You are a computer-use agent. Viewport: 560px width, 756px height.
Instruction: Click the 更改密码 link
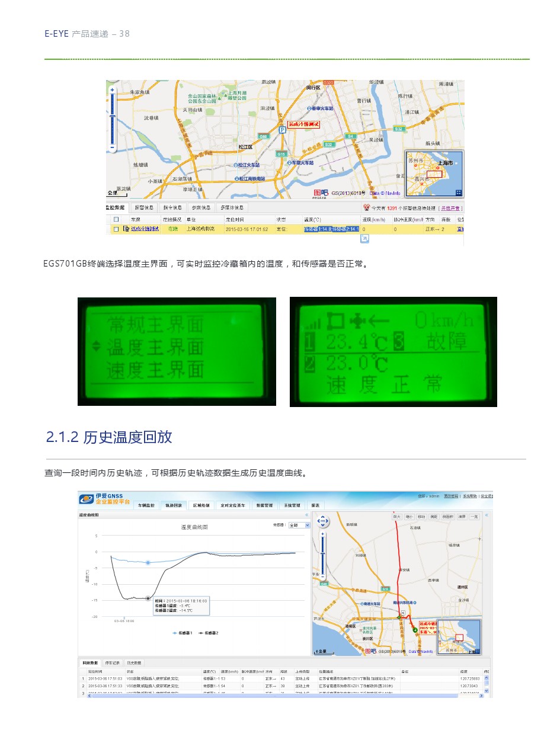coord(452,495)
